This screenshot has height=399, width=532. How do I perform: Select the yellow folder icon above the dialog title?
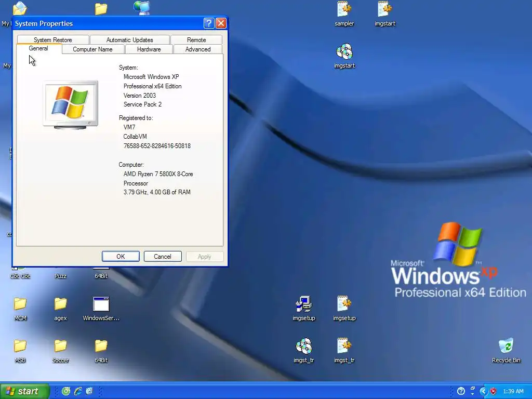click(101, 8)
